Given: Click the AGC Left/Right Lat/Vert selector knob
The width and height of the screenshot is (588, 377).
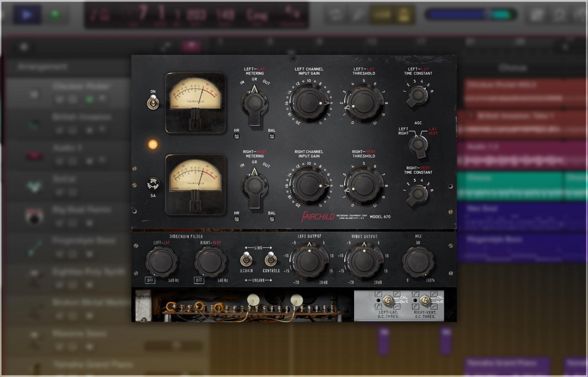Looking at the screenshot, I should (418, 145).
